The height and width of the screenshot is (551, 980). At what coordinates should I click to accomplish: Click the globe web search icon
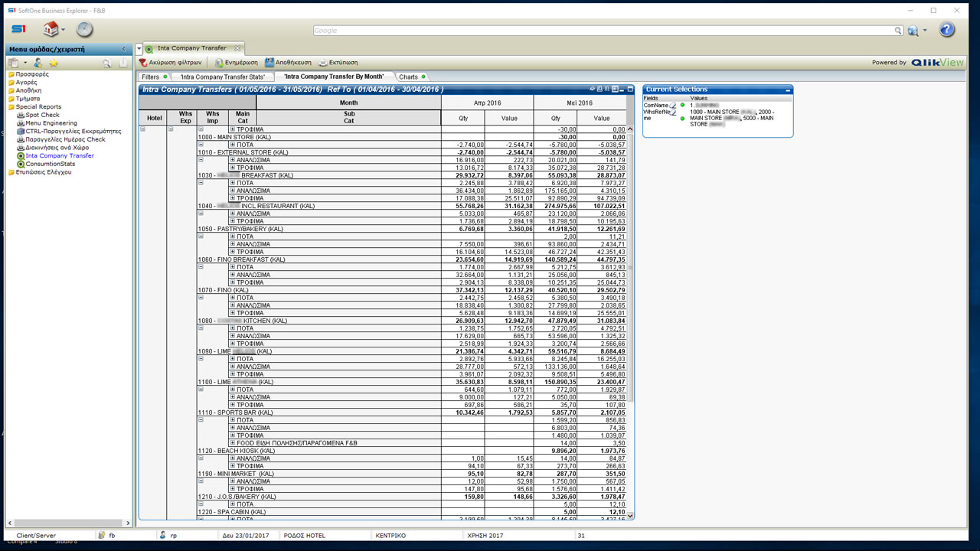(913, 31)
